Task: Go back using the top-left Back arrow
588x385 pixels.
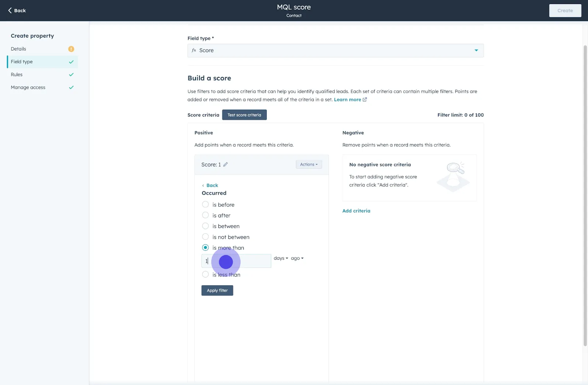Action: 17,10
